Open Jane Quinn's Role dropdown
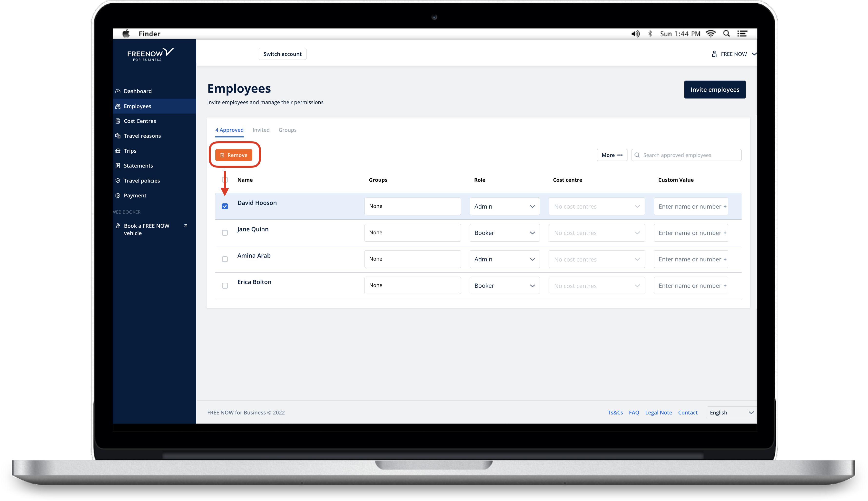The width and height of the screenshot is (868, 501). point(504,233)
